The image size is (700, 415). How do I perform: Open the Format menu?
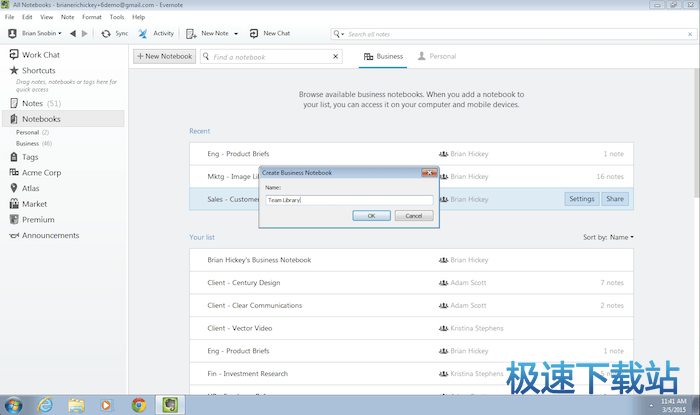[92, 17]
